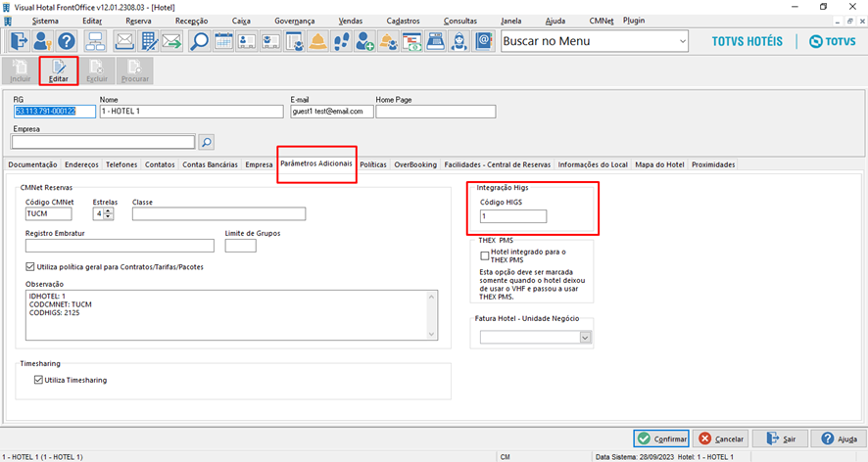This screenshot has height=462, width=868.
Task: Open the question mark help icon
Action: pyautogui.click(x=66, y=41)
